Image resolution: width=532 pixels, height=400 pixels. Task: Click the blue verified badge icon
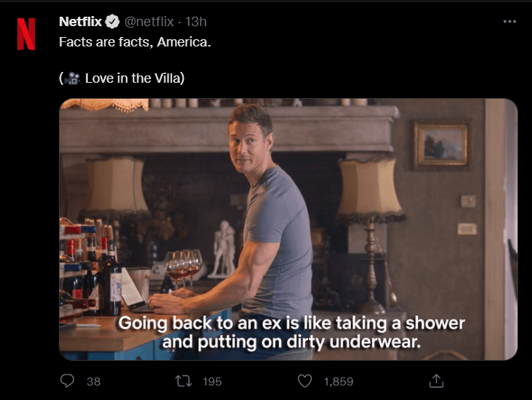113,22
